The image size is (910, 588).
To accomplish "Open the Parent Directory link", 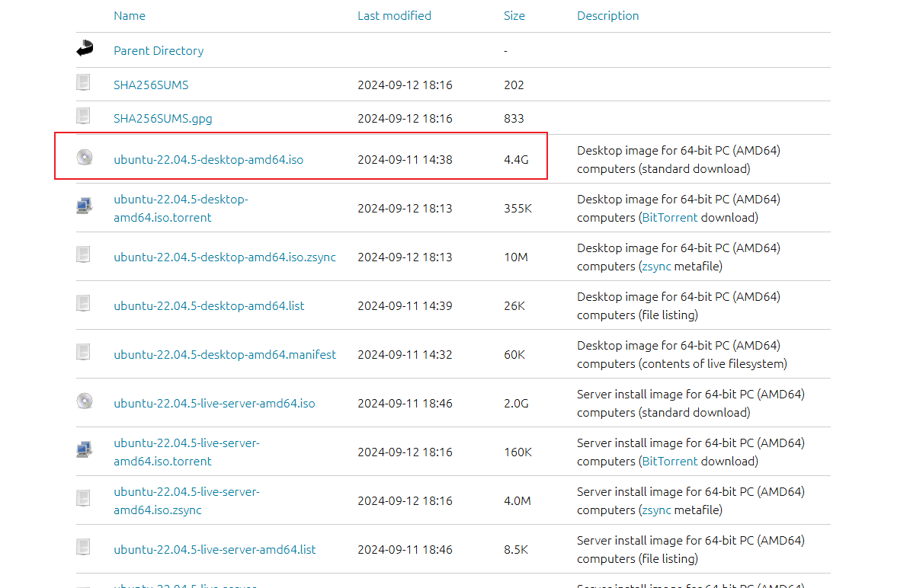I will coord(159,51).
